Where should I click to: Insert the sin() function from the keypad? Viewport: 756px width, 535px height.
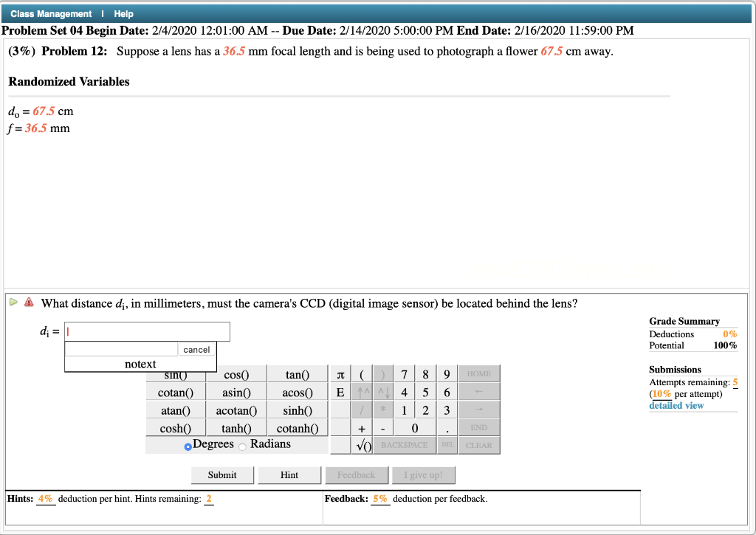tap(176, 373)
